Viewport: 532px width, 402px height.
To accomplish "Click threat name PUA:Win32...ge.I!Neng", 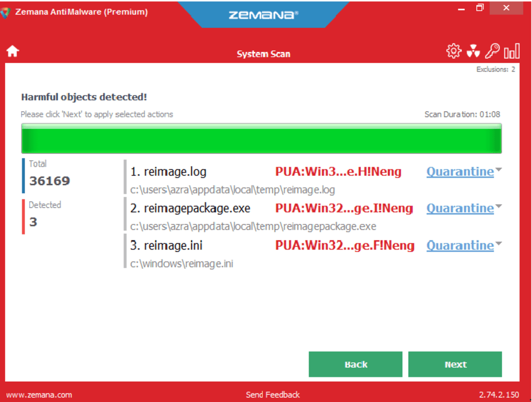I will click(344, 208).
